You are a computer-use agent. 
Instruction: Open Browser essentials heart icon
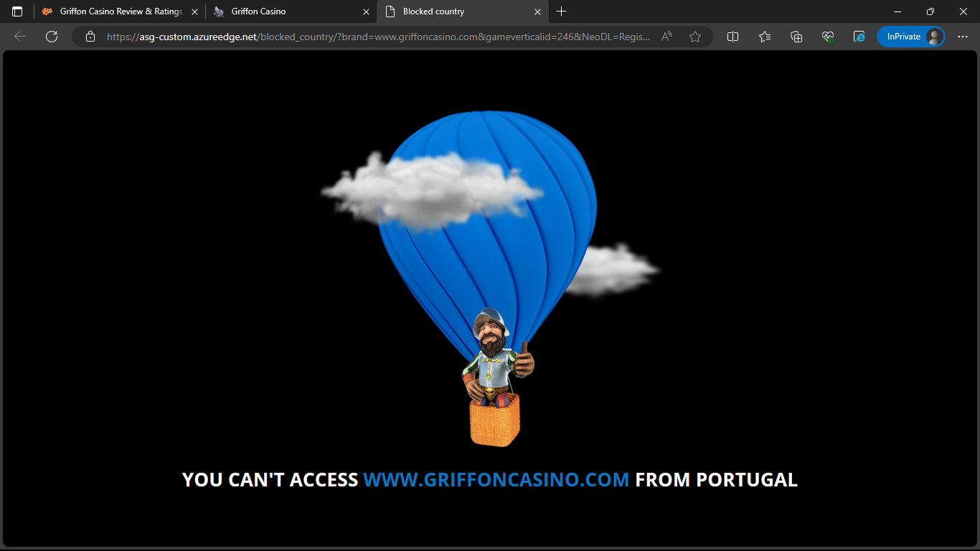tap(828, 37)
